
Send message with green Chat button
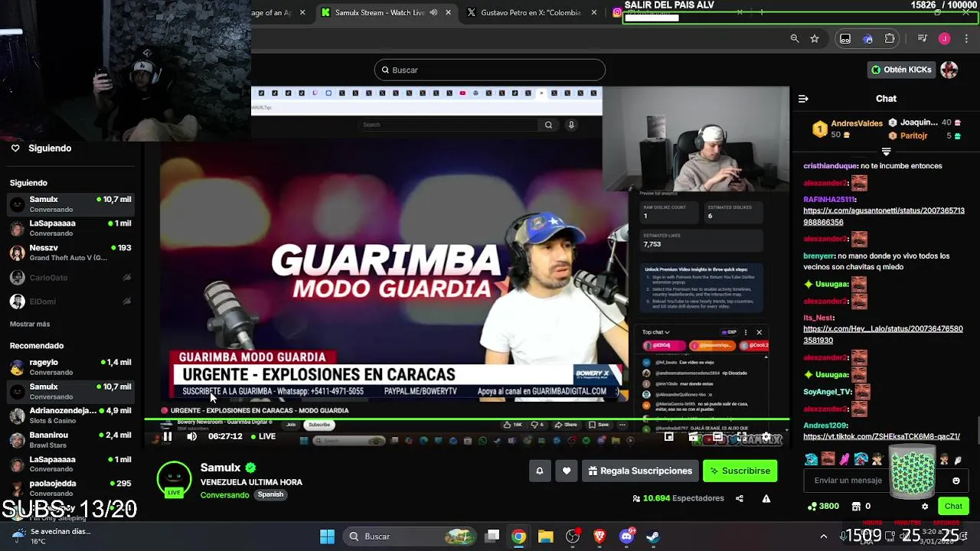point(953,506)
